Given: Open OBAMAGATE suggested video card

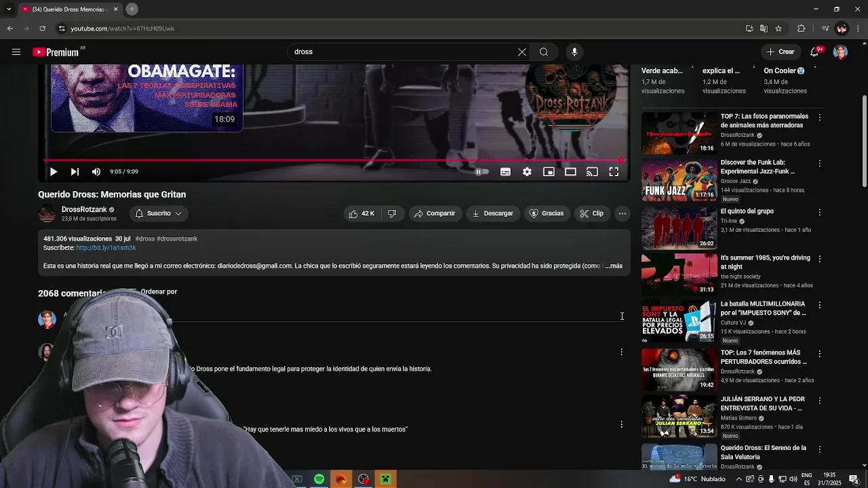Looking at the screenshot, I should pos(147,98).
